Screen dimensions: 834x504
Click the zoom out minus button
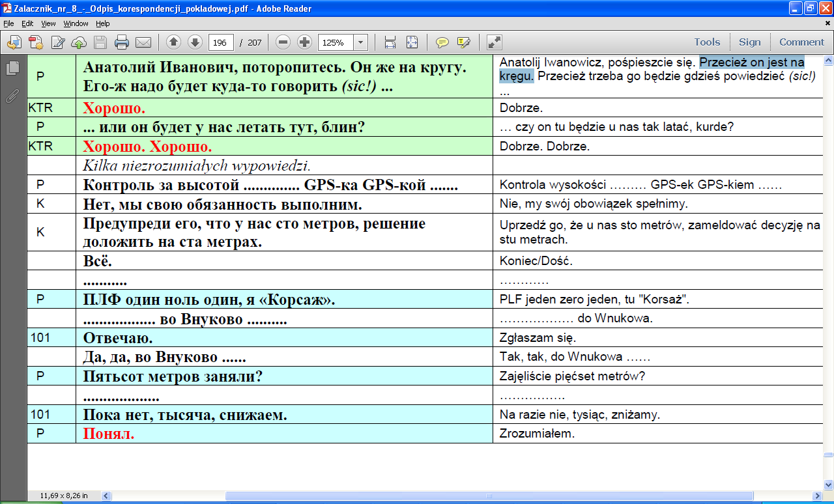[283, 42]
